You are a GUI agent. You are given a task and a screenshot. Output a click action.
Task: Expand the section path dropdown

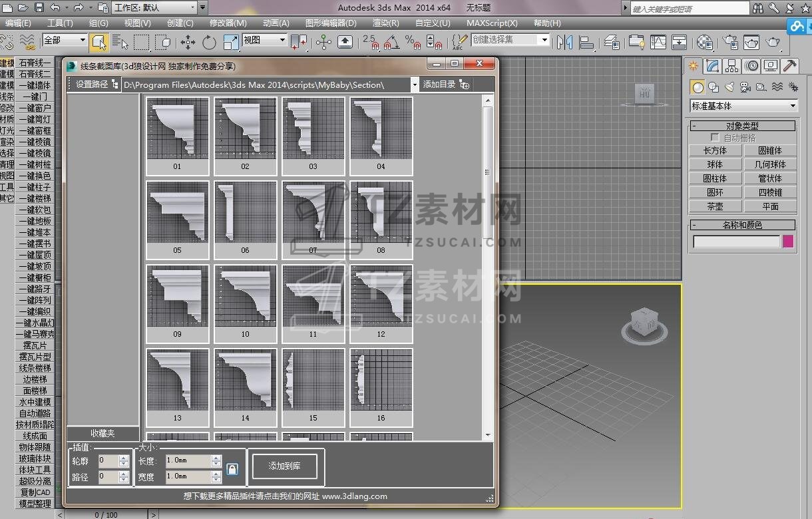pyautogui.click(x=414, y=85)
